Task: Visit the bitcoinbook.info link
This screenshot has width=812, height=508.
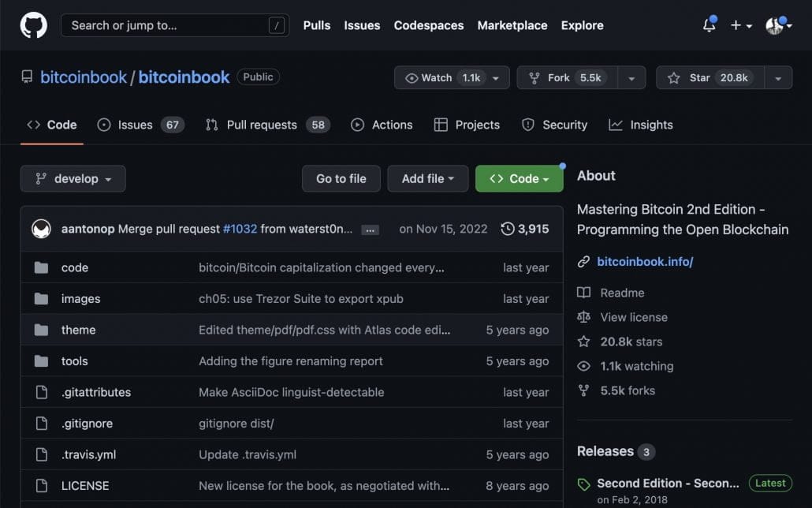Action: point(645,261)
